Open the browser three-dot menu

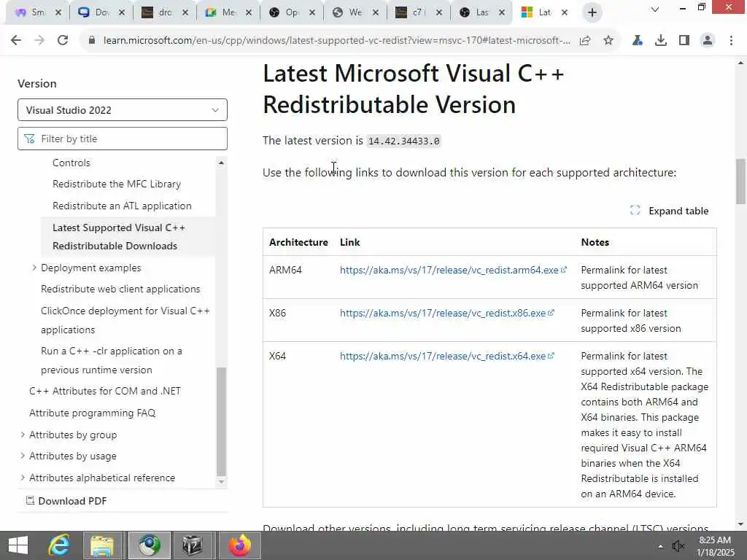tap(731, 41)
